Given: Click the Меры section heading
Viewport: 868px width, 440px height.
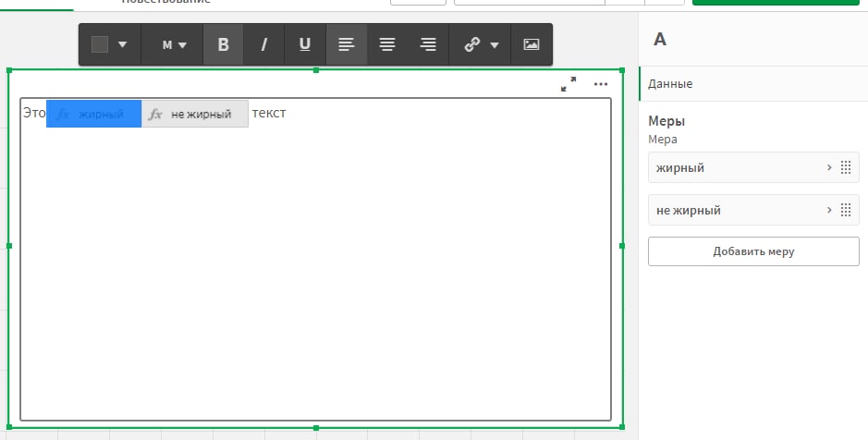Looking at the screenshot, I should [x=666, y=121].
